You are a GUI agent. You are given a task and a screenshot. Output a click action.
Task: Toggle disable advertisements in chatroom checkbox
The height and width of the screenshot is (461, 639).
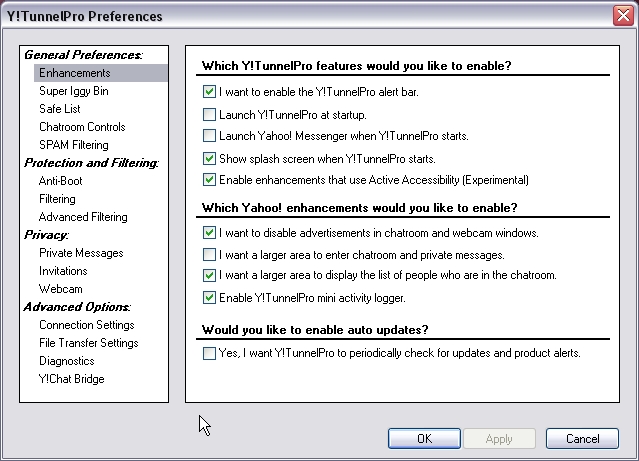click(209, 233)
